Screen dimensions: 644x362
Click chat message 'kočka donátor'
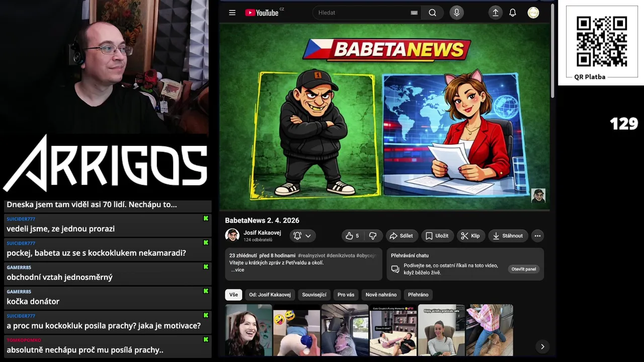pos(33,302)
